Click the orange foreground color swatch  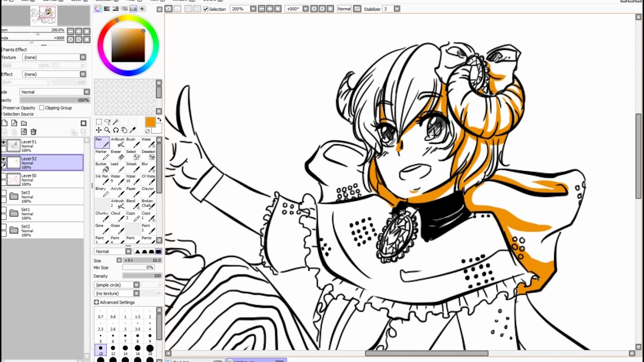click(150, 122)
